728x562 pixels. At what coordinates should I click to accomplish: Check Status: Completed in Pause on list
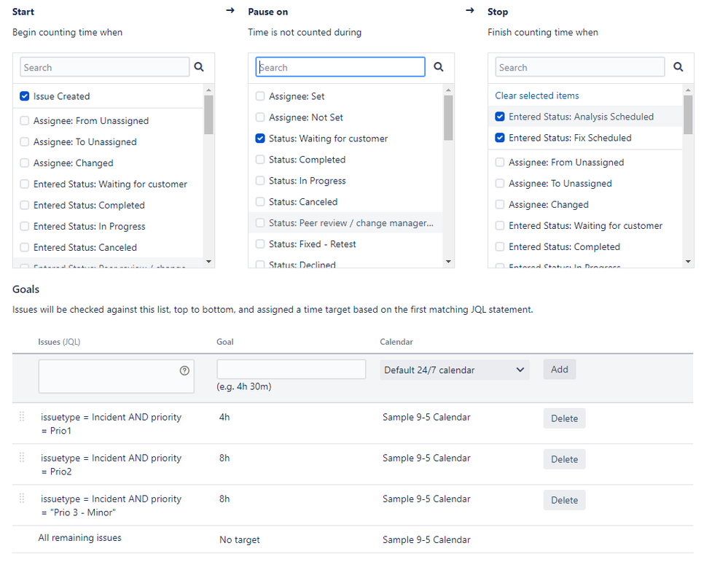(x=260, y=160)
